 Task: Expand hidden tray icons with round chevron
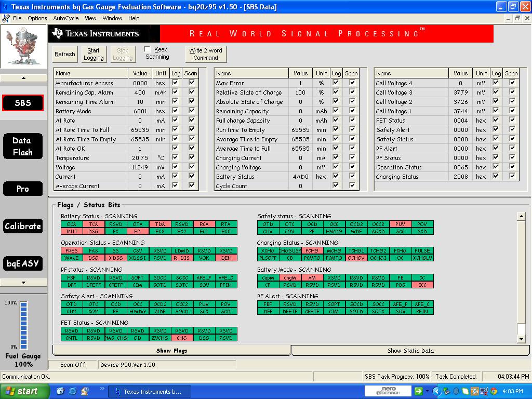coord(436,391)
